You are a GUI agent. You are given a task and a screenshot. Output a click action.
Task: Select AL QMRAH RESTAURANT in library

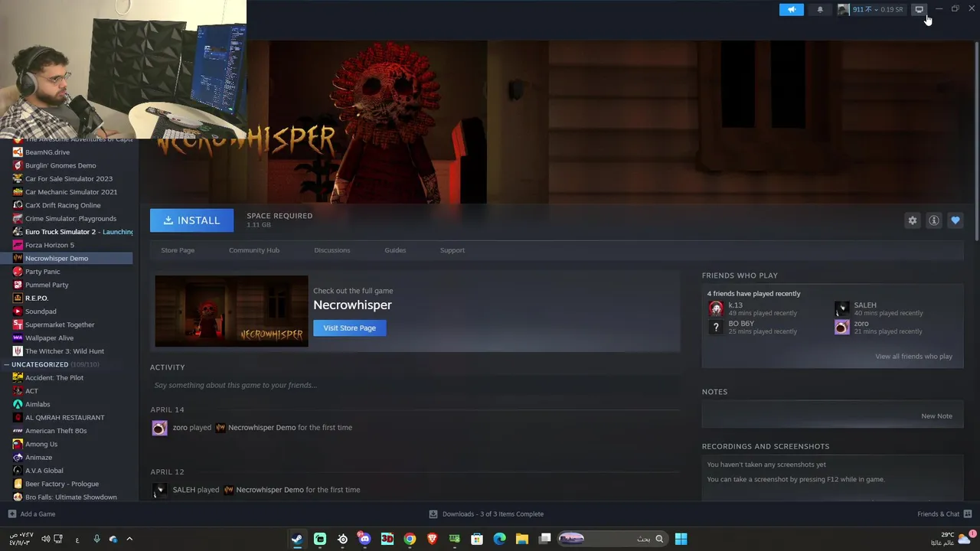pyautogui.click(x=67, y=418)
